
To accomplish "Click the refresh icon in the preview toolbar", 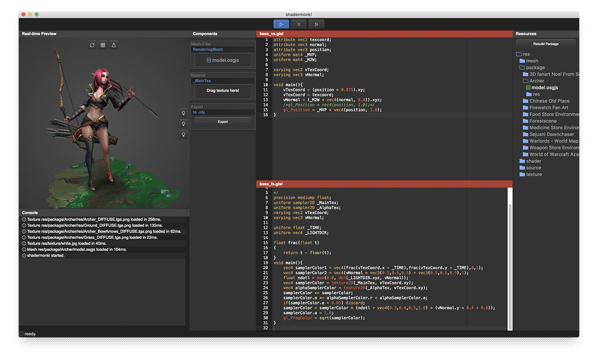I will point(92,45).
